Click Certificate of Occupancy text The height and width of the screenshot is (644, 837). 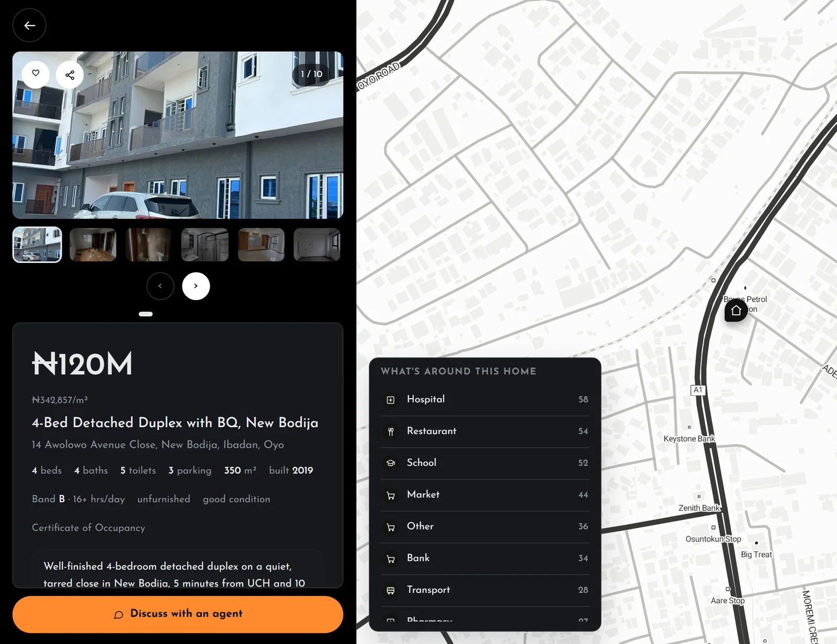tap(88, 528)
